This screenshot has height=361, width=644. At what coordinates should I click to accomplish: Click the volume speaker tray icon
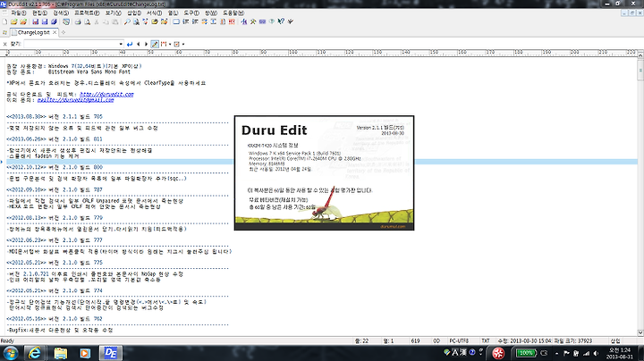pyautogui.click(x=596, y=353)
